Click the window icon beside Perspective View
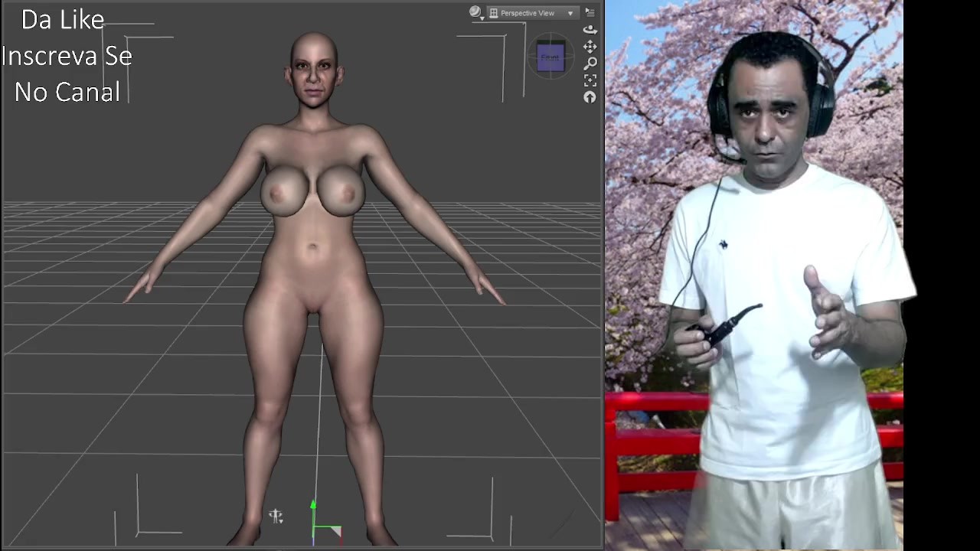Screen dimensions: 980x551 click(x=494, y=13)
